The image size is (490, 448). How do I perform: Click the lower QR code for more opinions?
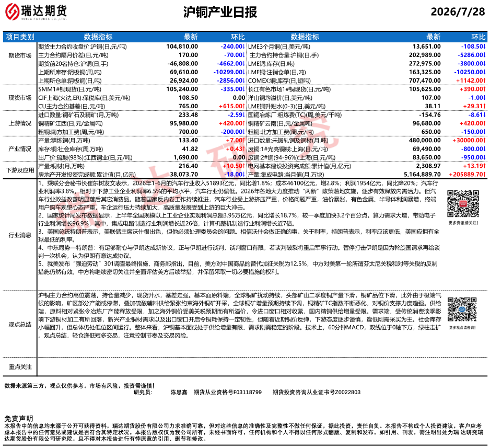click(x=462, y=309)
